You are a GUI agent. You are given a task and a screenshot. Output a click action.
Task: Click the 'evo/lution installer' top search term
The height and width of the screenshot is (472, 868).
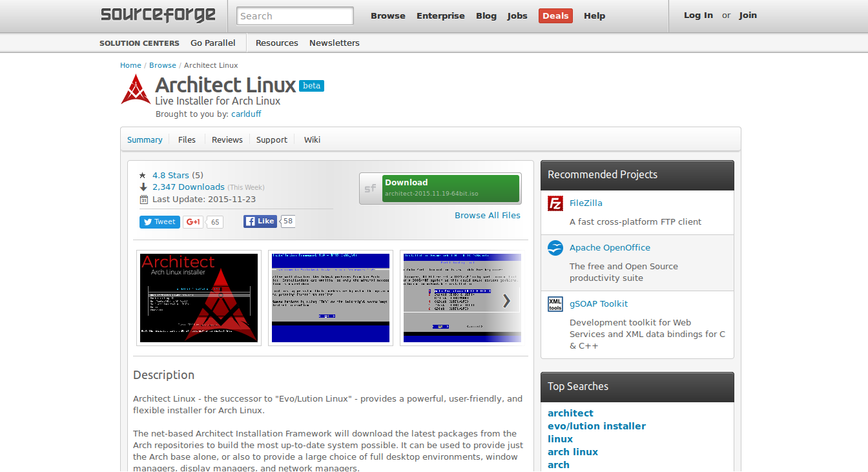pyautogui.click(x=597, y=426)
